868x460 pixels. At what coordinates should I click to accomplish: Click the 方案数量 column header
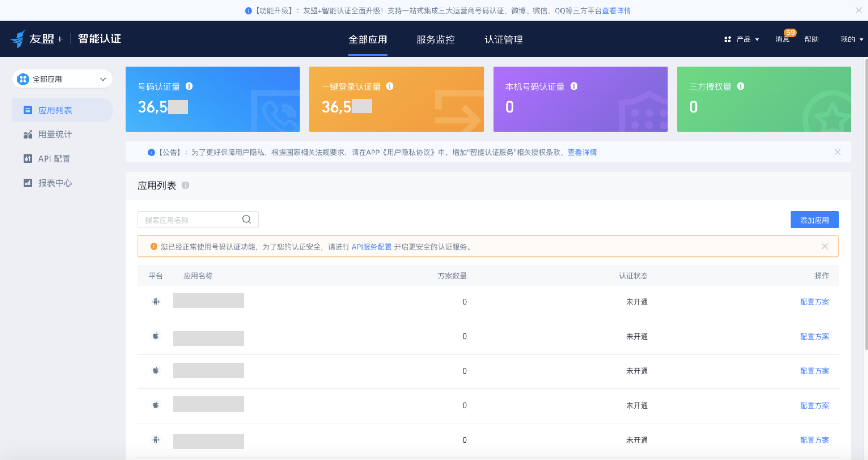pos(452,276)
